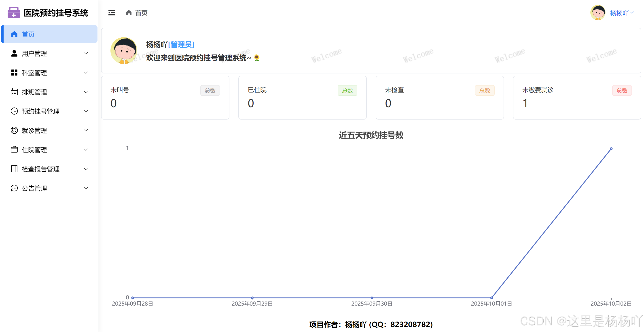The width and height of the screenshot is (644, 332).
Task: Click the 科室管理 grid icon
Action: pos(14,73)
